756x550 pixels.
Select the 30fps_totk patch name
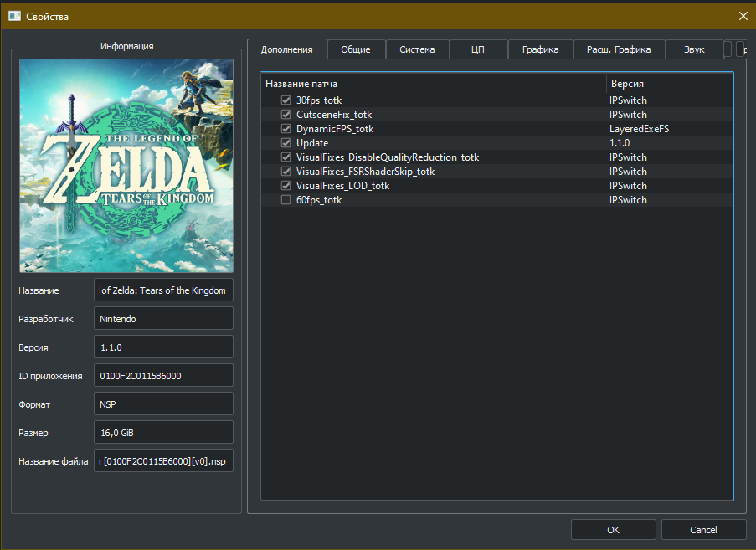coord(319,100)
